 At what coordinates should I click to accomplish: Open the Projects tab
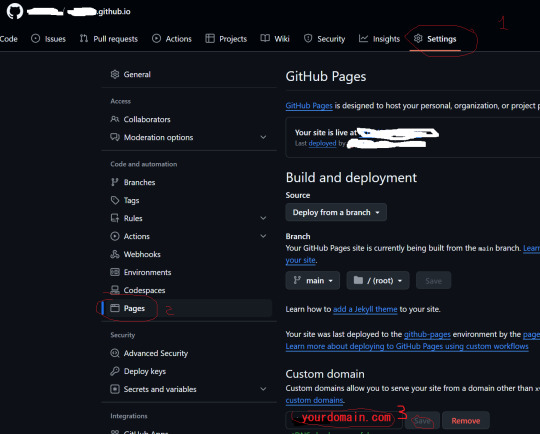coord(226,39)
